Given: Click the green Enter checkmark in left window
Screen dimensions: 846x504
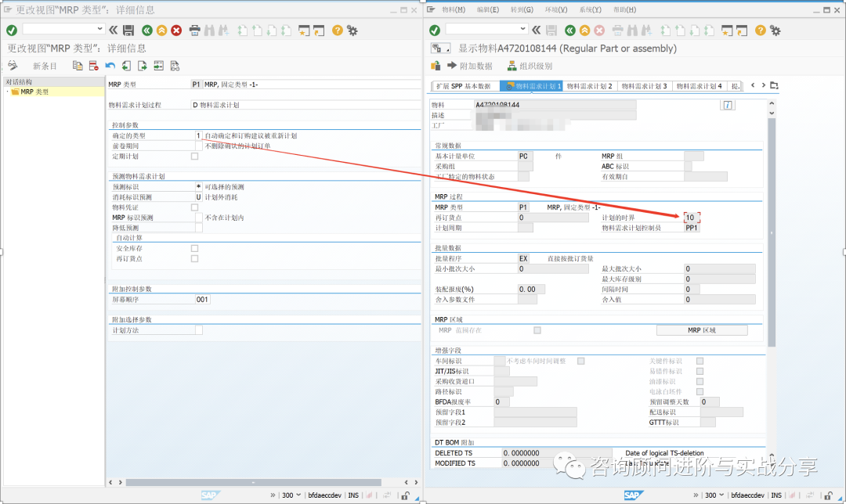Looking at the screenshot, I should click(12, 31).
